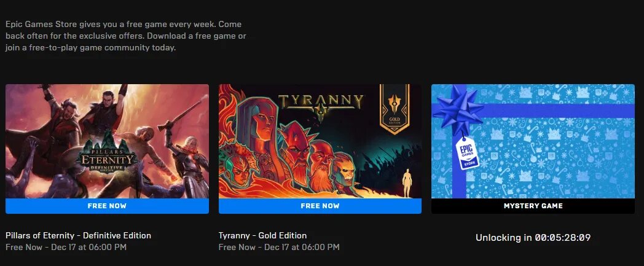Open Pillars of Eternity - Definitive Edition title link
The image size is (644, 266).
click(x=79, y=236)
